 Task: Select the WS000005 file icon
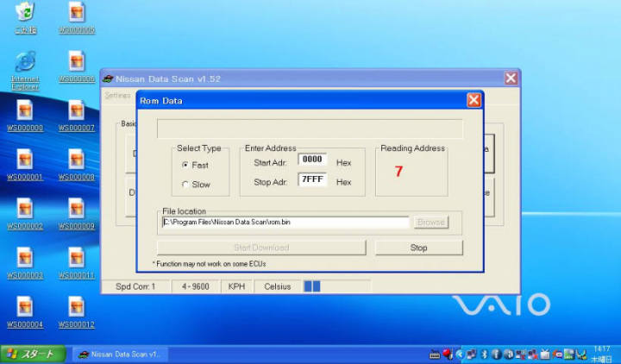point(77,18)
